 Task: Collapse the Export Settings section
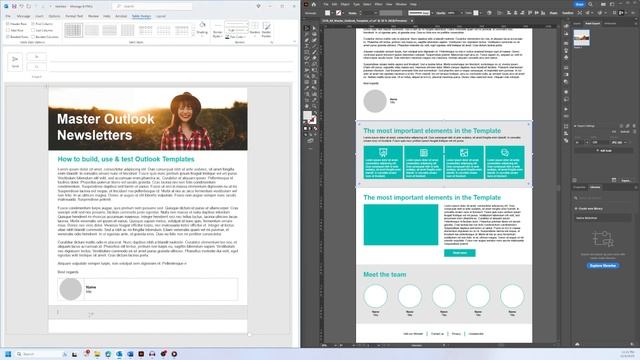575,126
